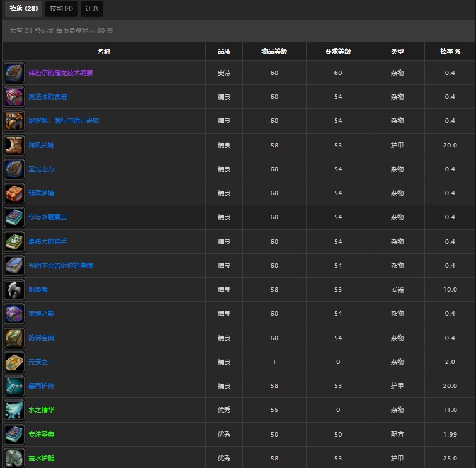Image resolution: width=476 pixels, height=468 pixels.
Task: Click the 破水护腿 leg armor icon
Action: pos(14,457)
